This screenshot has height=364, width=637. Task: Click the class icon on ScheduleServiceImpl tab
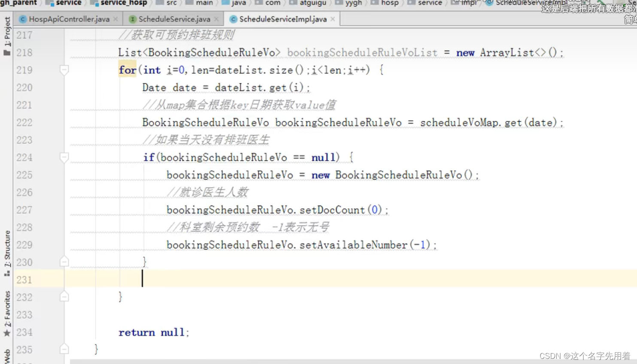233,19
